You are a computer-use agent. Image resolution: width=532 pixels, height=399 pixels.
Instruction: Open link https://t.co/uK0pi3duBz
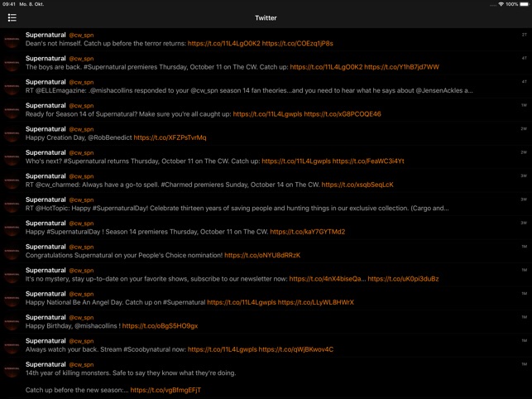pos(403,279)
